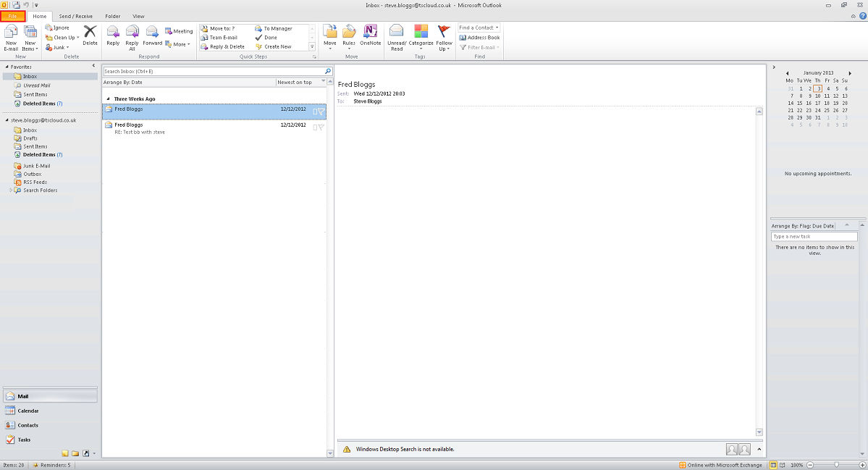868x470 pixels.
Task: Expand the Quick Steps gallery
Action: tap(312, 47)
